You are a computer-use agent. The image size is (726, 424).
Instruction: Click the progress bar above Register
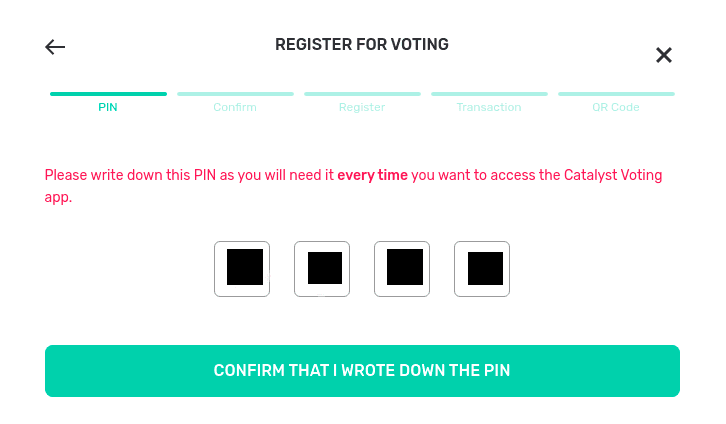pyautogui.click(x=362, y=94)
